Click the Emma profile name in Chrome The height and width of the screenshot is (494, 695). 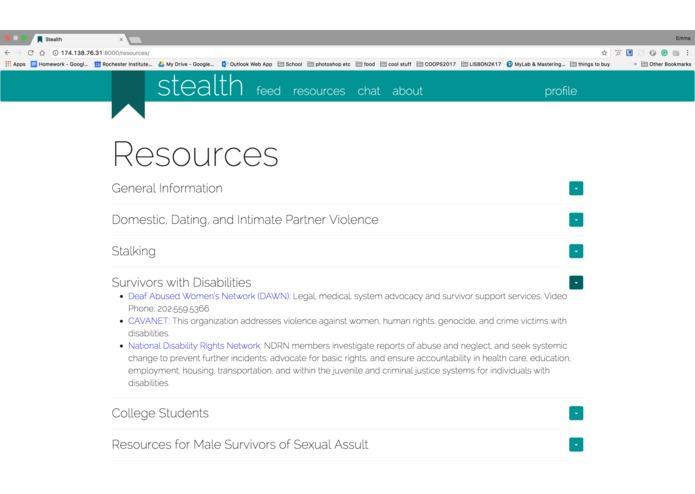click(683, 38)
